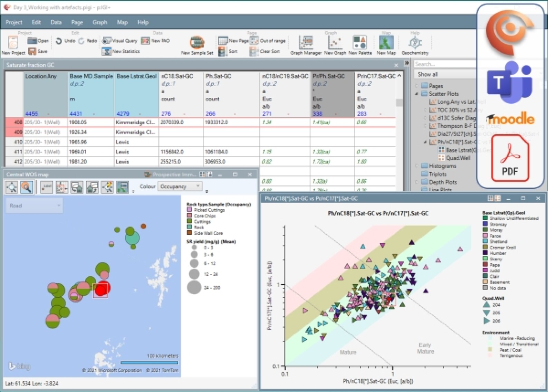The image size is (548, 392).
Task: Click the Picked Cuttings legend swatch
Action: pos(189,210)
